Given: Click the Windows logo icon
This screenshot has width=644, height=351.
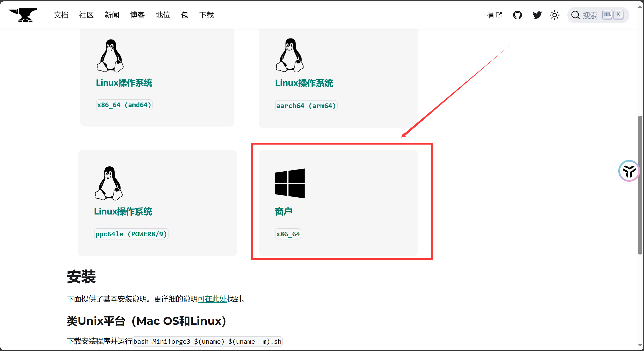Looking at the screenshot, I should [290, 183].
